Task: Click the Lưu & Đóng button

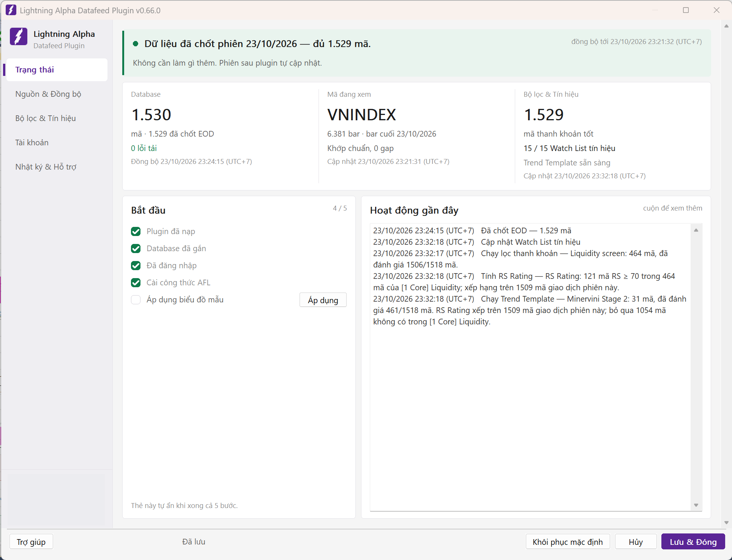Action: (x=693, y=542)
